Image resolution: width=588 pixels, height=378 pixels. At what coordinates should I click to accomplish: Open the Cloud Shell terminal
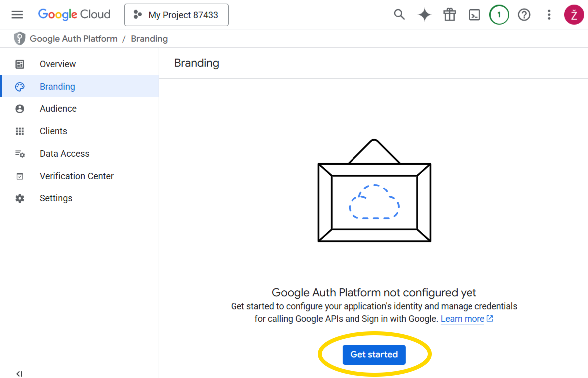pyautogui.click(x=474, y=15)
